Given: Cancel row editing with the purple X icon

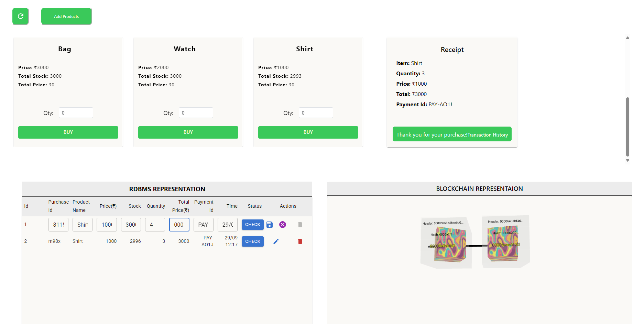Looking at the screenshot, I should pyautogui.click(x=283, y=225).
